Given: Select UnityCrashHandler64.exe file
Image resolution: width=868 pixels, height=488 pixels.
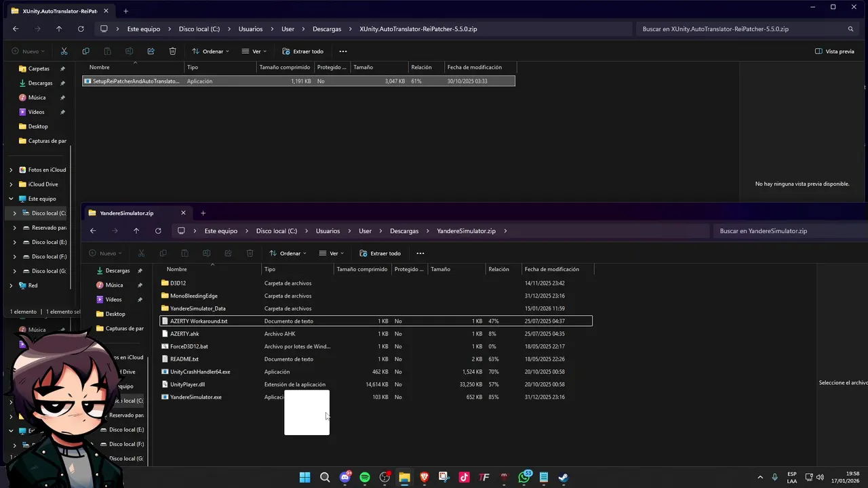Looking at the screenshot, I should (376, 371).
